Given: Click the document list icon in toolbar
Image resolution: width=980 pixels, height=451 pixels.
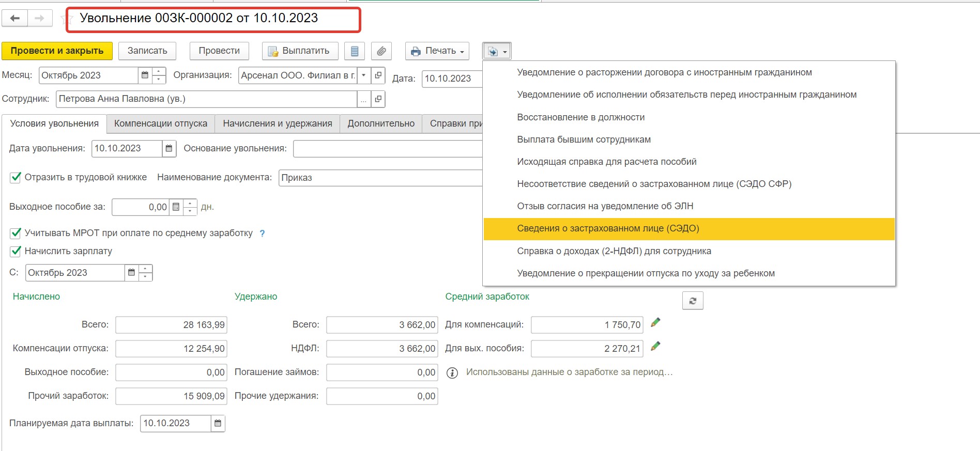Looking at the screenshot, I should click(355, 51).
